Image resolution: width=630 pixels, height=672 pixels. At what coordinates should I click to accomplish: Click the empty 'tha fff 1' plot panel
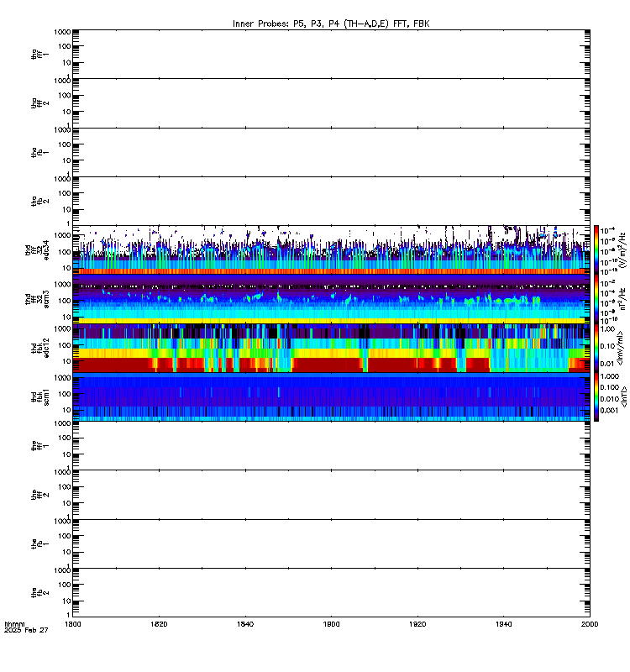point(331,54)
